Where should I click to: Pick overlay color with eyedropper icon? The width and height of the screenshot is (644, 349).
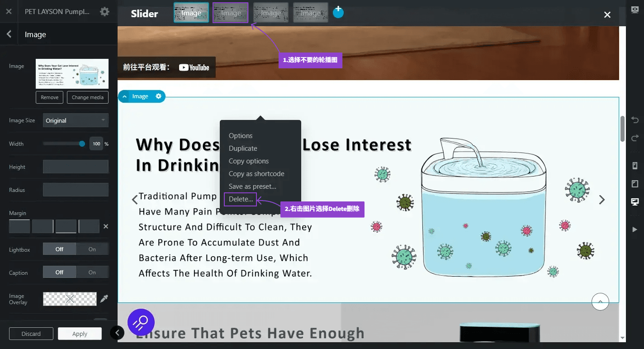coord(104,299)
